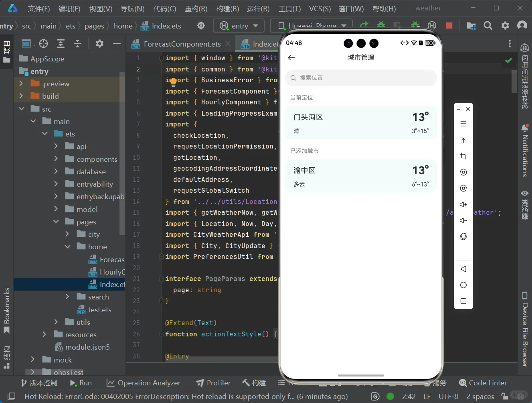The image size is (532, 403).
Task: Click the editor vertical scrollbar thumb
Action: tap(514, 81)
